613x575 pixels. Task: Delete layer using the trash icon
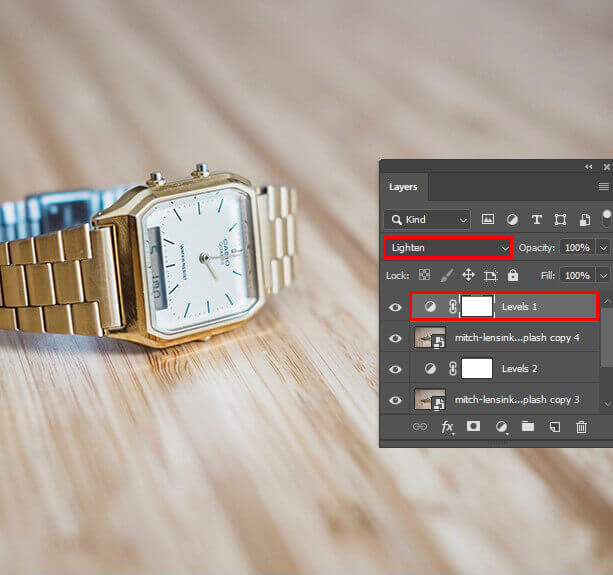point(581,427)
